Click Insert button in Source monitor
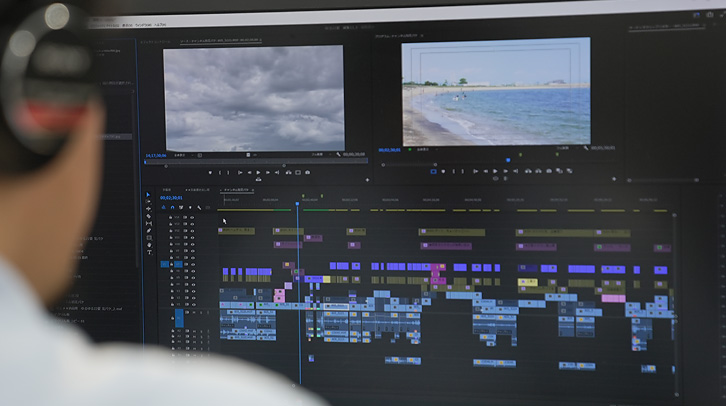 pyautogui.click(x=288, y=173)
